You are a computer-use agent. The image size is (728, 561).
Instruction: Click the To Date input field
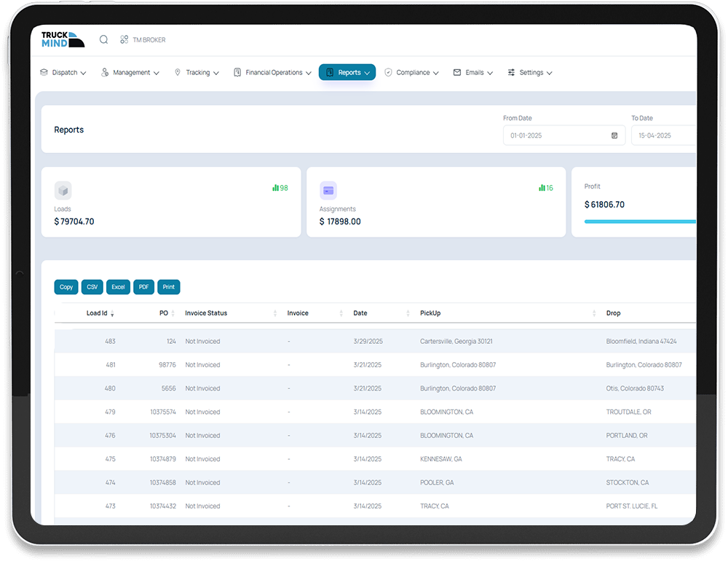click(664, 136)
